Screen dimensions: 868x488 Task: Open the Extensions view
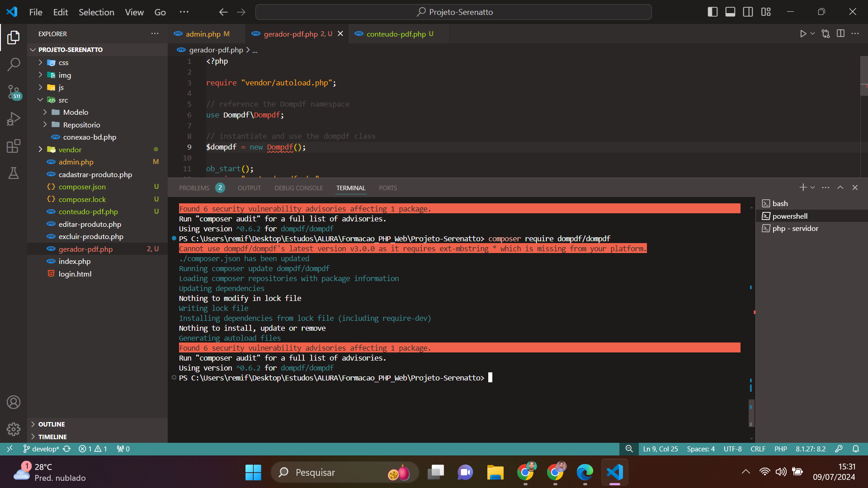14,146
